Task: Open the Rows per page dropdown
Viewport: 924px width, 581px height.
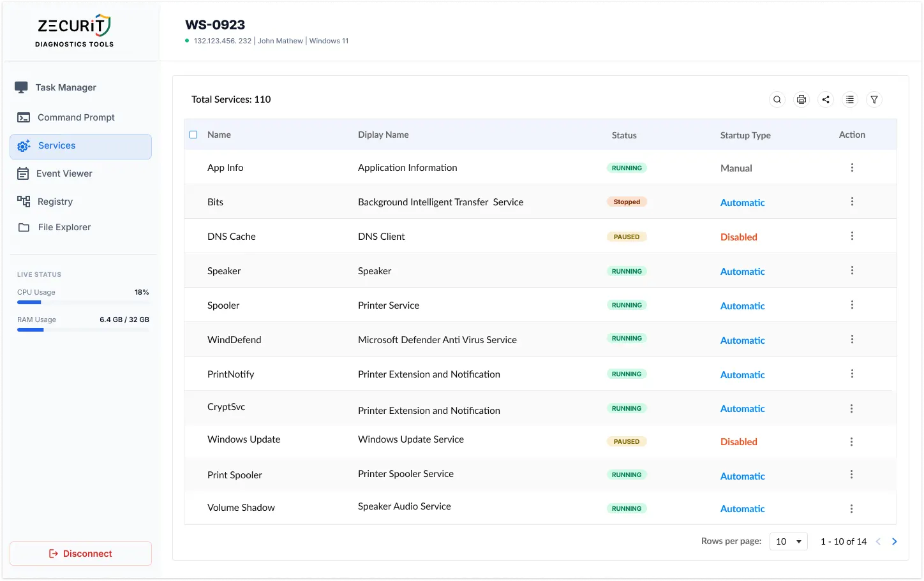Action: coord(788,541)
